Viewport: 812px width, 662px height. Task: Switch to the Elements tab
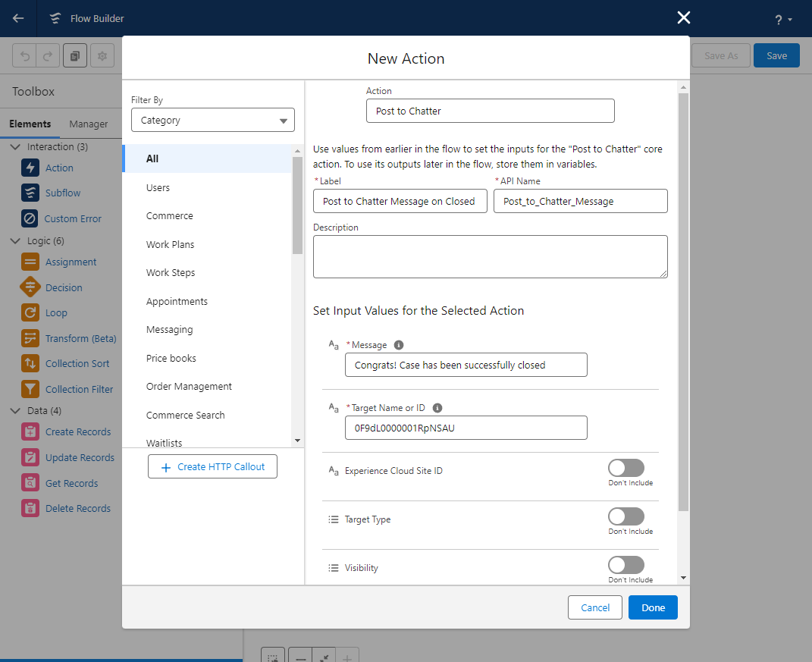pos(30,124)
